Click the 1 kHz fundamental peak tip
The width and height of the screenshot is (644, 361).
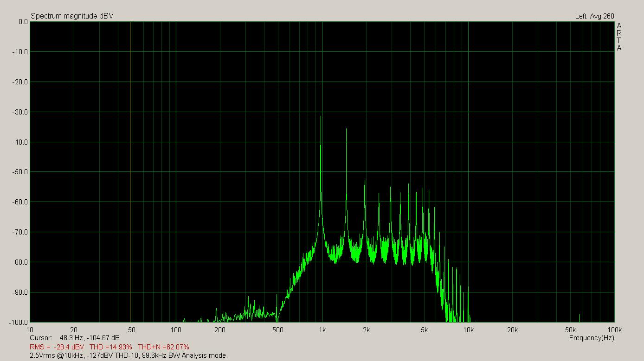(x=321, y=117)
